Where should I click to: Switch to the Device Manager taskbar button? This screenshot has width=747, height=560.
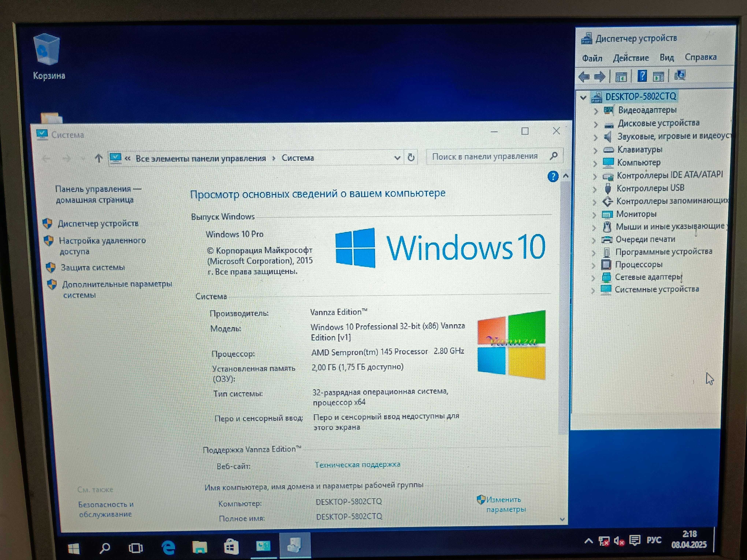pyautogui.click(x=295, y=545)
